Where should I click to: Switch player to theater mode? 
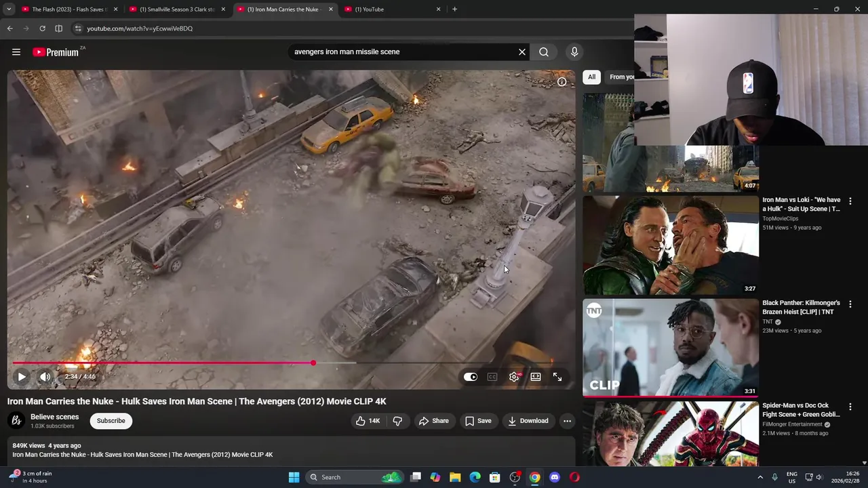click(536, 377)
